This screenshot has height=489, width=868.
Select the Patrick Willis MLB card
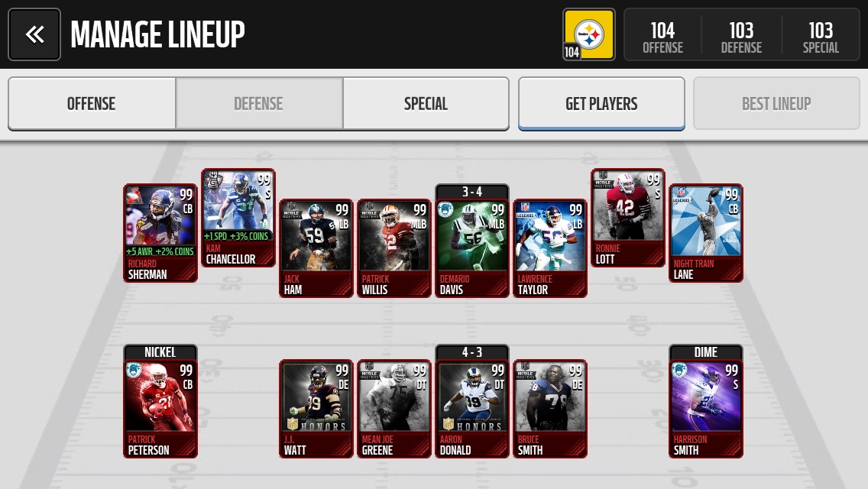coord(394,248)
